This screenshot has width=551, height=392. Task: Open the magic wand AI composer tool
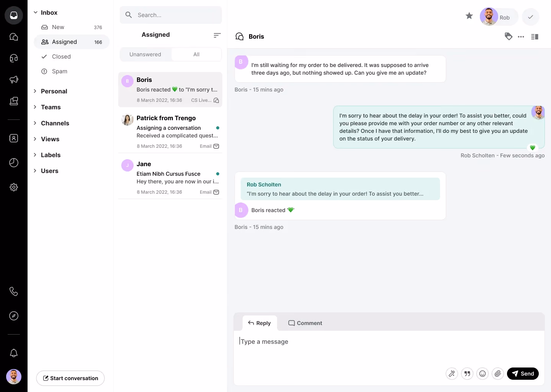point(452,374)
